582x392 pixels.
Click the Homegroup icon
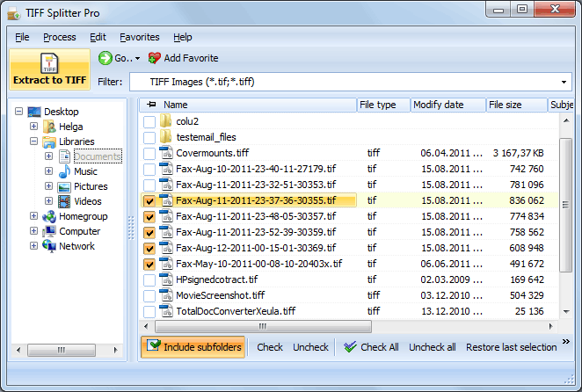pos(49,216)
